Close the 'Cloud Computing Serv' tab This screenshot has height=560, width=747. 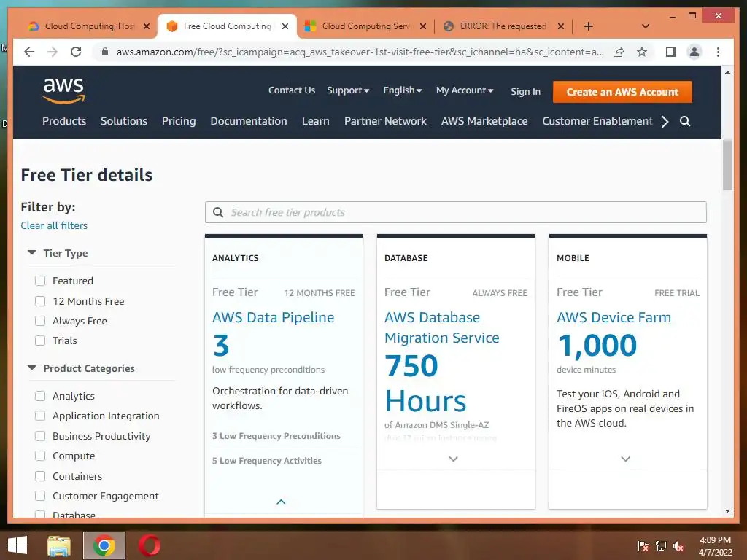(x=422, y=26)
